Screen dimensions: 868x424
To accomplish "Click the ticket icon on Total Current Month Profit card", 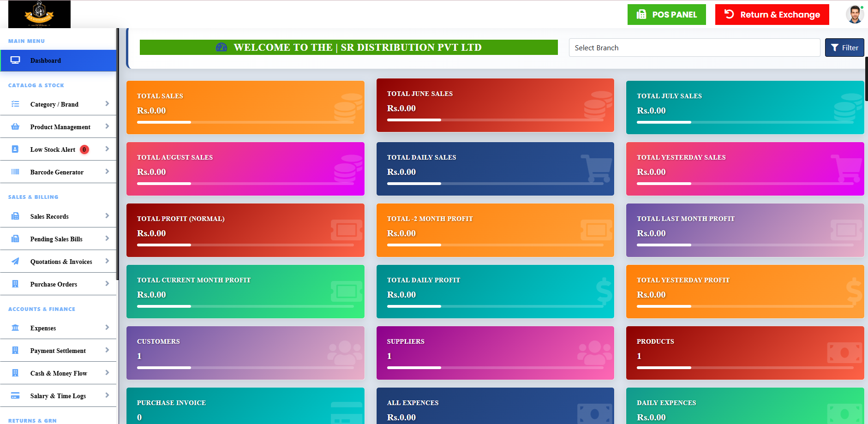I will 347,291.
